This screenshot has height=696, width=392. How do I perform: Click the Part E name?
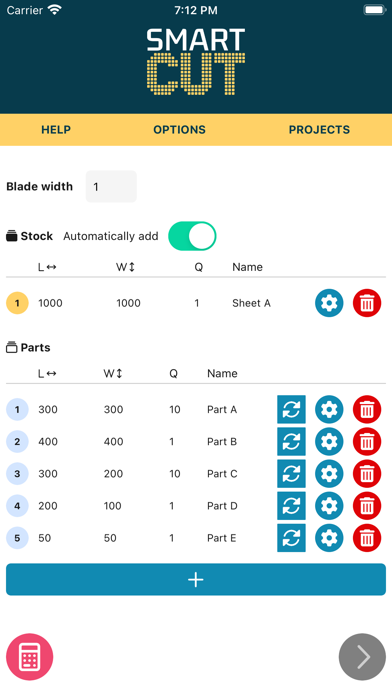pyautogui.click(x=222, y=538)
